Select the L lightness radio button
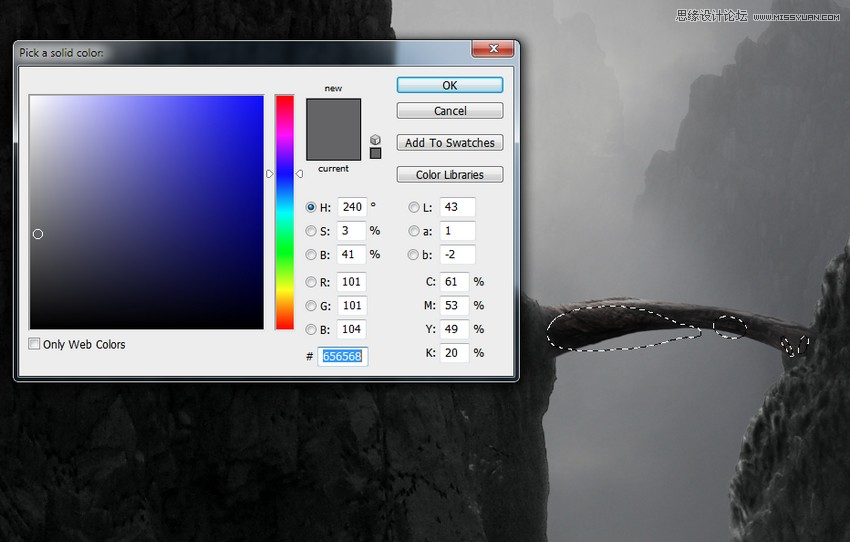The image size is (850, 542). pyautogui.click(x=414, y=207)
